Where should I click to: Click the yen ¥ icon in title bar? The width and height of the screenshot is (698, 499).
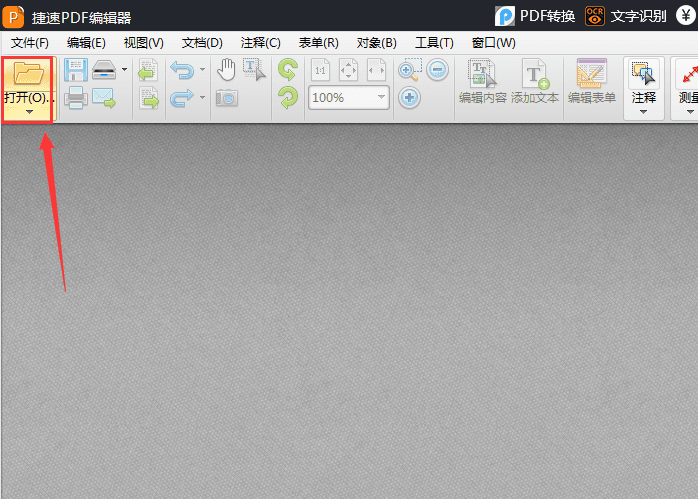(x=686, y=15)
